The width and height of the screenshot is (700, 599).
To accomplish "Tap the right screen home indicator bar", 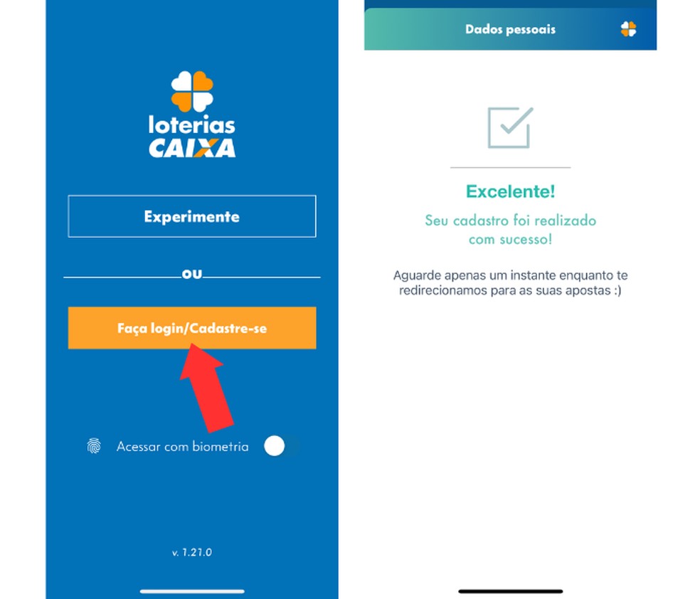I will pos(510,591).
